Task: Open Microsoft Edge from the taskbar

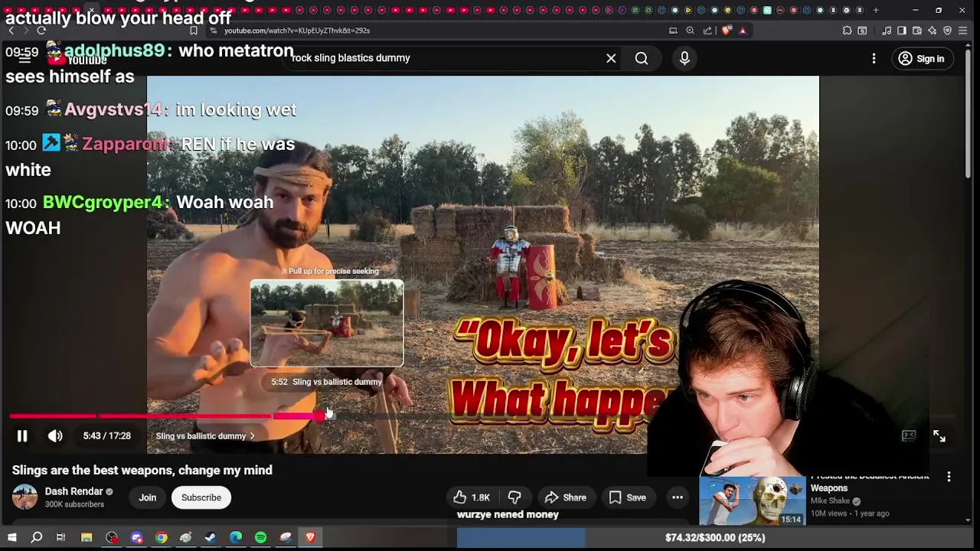Action: (236, 538)
